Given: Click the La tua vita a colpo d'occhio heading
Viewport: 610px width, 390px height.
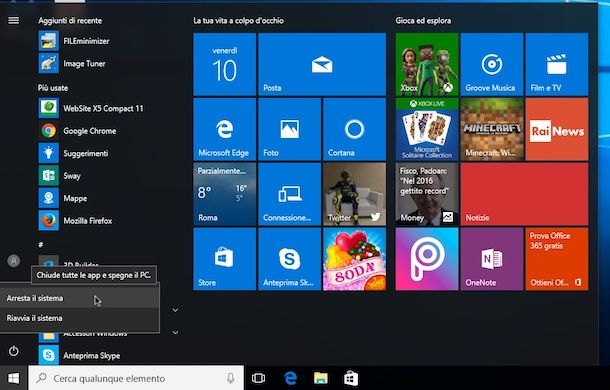Looking at the screenshot, I should tap(238, 21).
